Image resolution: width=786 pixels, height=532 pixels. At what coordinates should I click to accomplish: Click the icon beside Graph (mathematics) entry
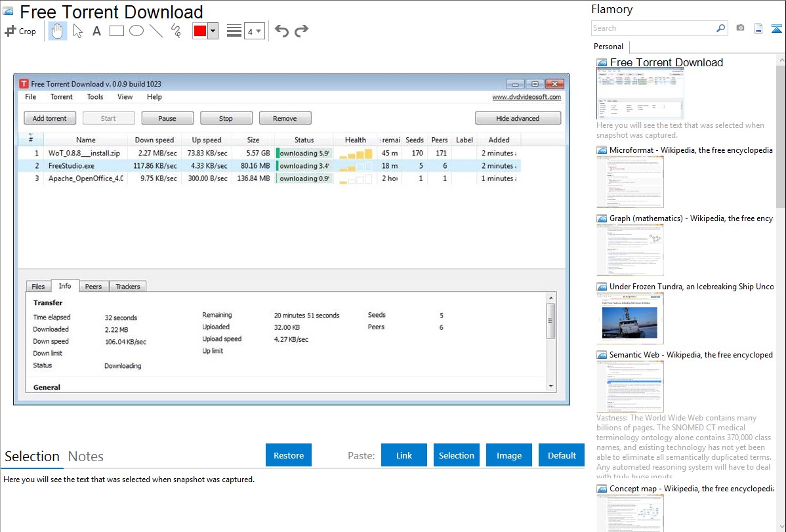click(602, 218)
